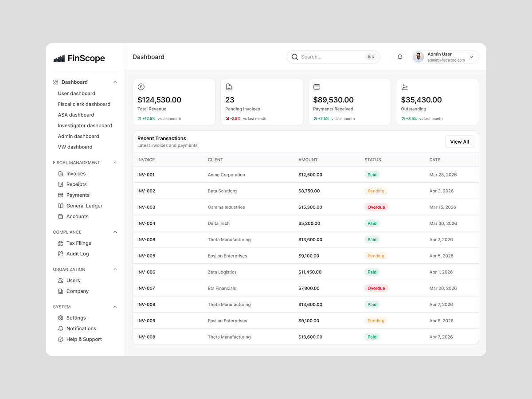This screenshot has width=532, height=399.
Task: Select invoice INV-004 cell
Action: coord(146,223)
